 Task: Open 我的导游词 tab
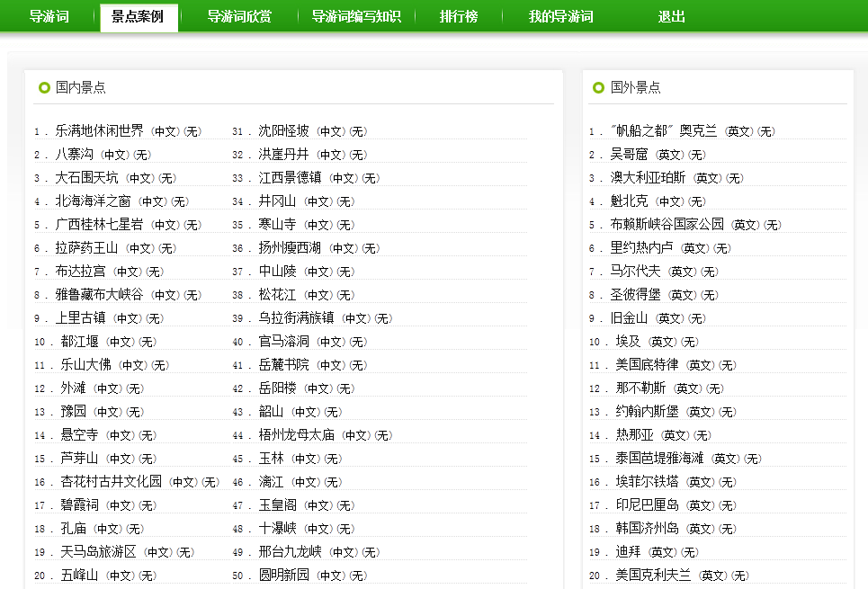[560, 16]
